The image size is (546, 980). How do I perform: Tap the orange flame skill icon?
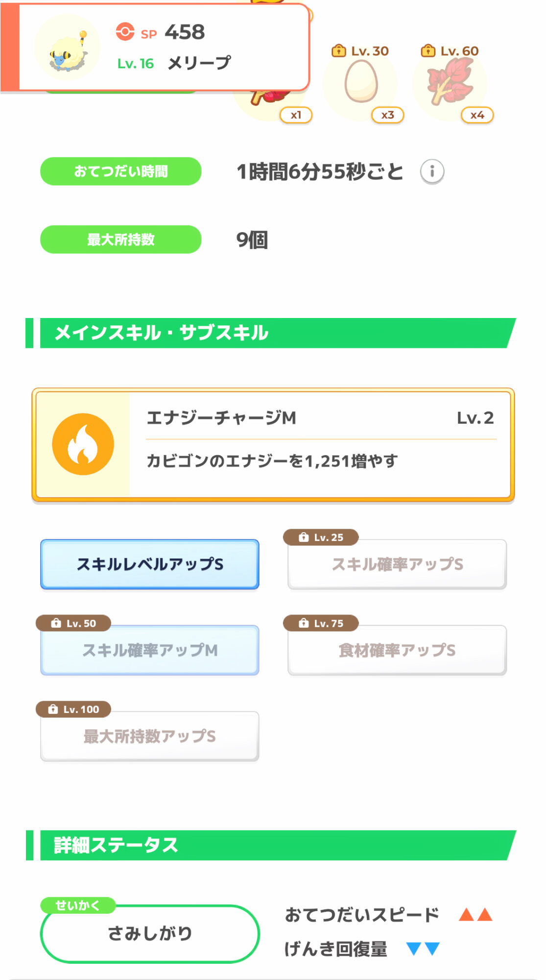[x=83, y=444]
